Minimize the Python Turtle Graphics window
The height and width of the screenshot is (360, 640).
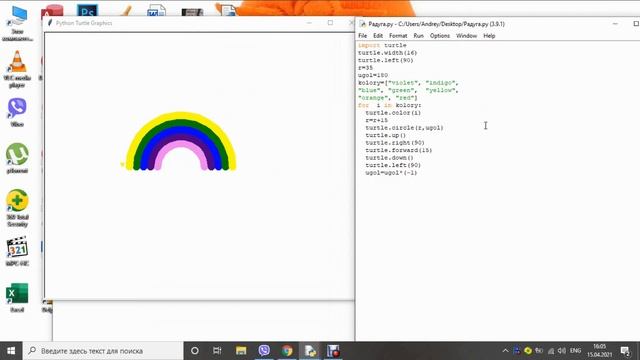(309, 23)
